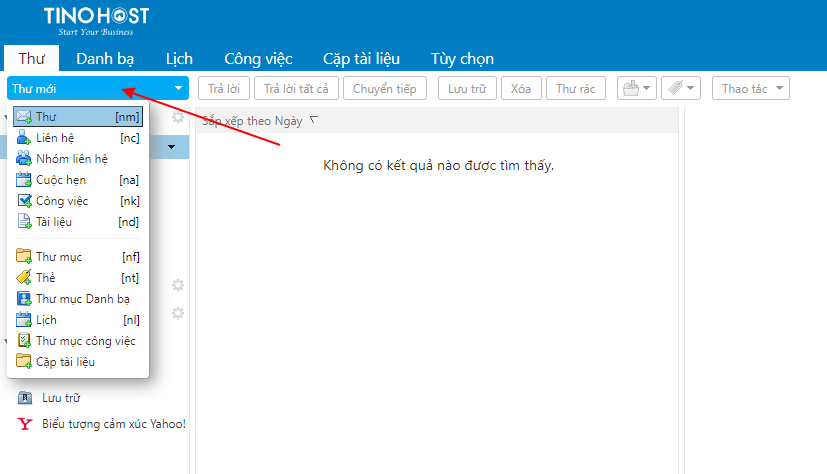Image resolution: width=827 pixels, height=474 pixels.
Task: Choose Cặp tài liệu menu entry
Action: pyautogui.click(x=78, y=362)
